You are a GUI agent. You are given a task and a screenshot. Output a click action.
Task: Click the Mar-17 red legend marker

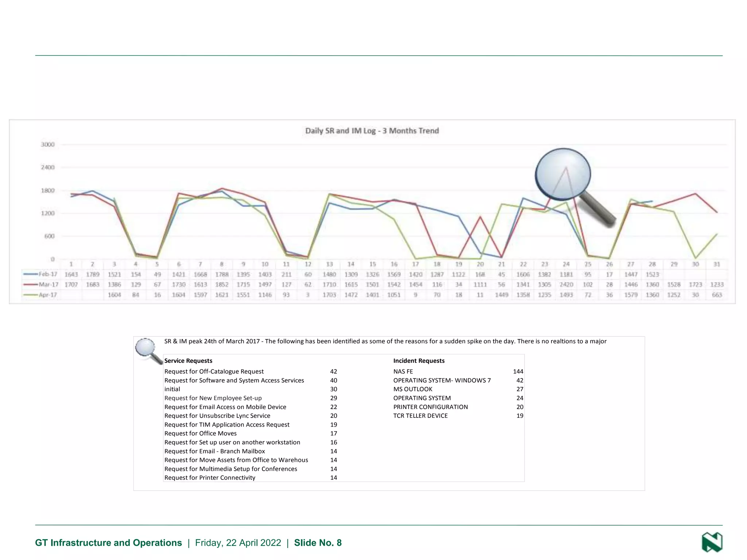(31, 284)
